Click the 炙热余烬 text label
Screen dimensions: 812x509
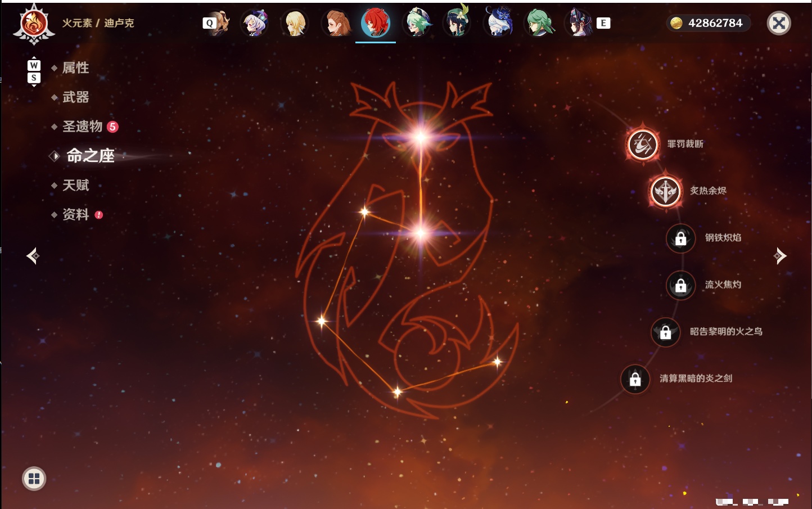pos(709,191)
